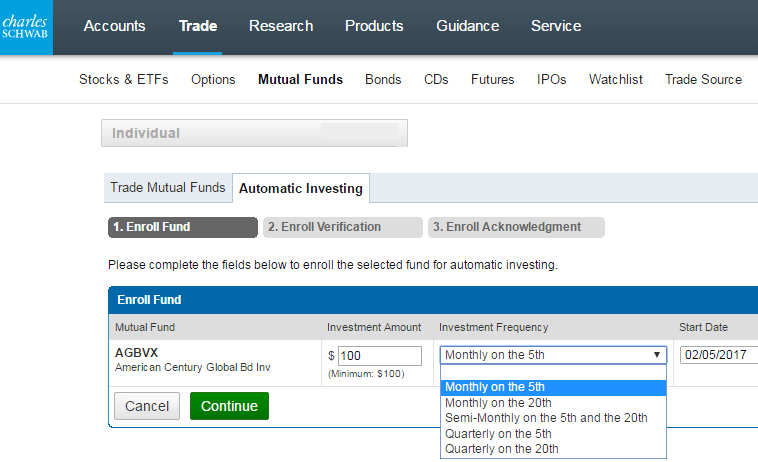Click the Investment Frequency column header
Viewport: 758px width, 462px height.
494,327
